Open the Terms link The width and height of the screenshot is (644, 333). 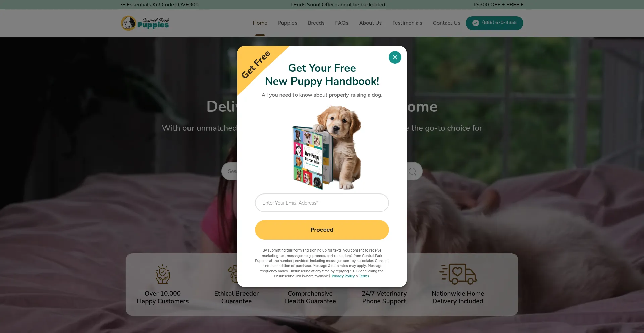pyautogui.click(x=364, y=276)
